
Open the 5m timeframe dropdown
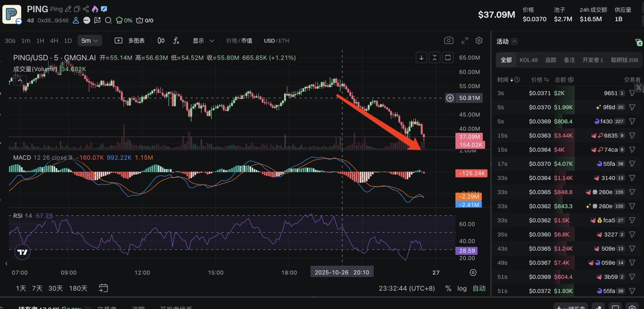(x=90, y=41)
